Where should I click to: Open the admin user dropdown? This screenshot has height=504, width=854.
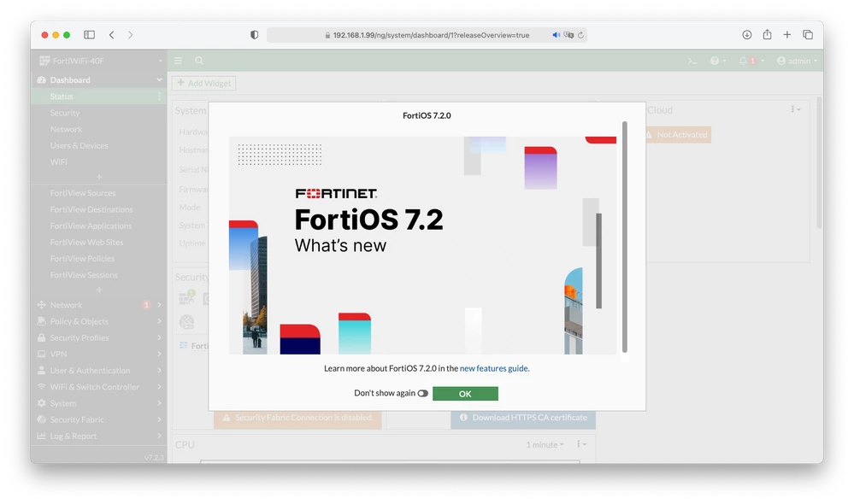click(797, 61)
